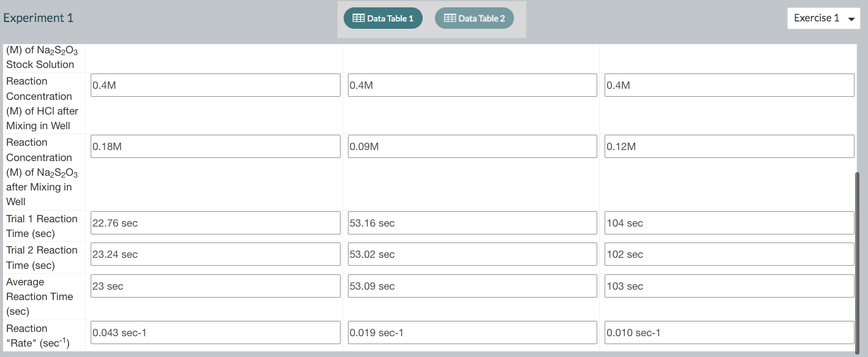Click the 0.010 sec-1 rate field
The width and height of the screenshot is (868, 357).
728,333
